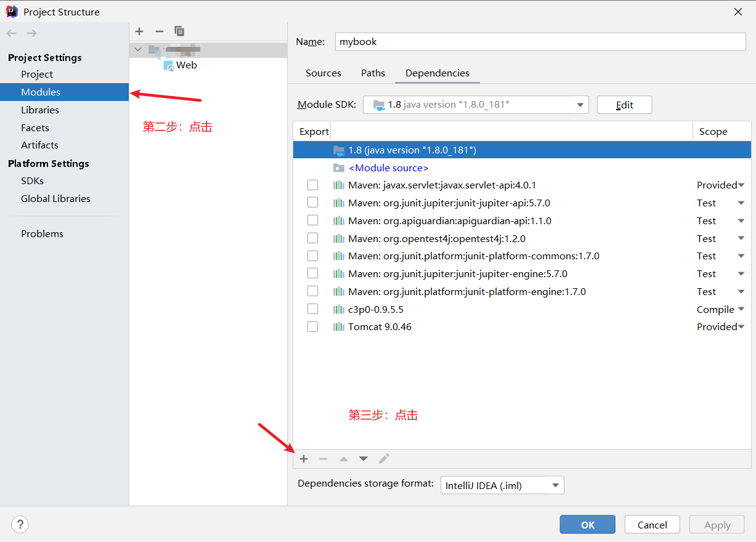The width and height of the screenshot is (756, 542).
Task: Open scope dropdown for junit-jupiter-api
Action: pos(741,203)
